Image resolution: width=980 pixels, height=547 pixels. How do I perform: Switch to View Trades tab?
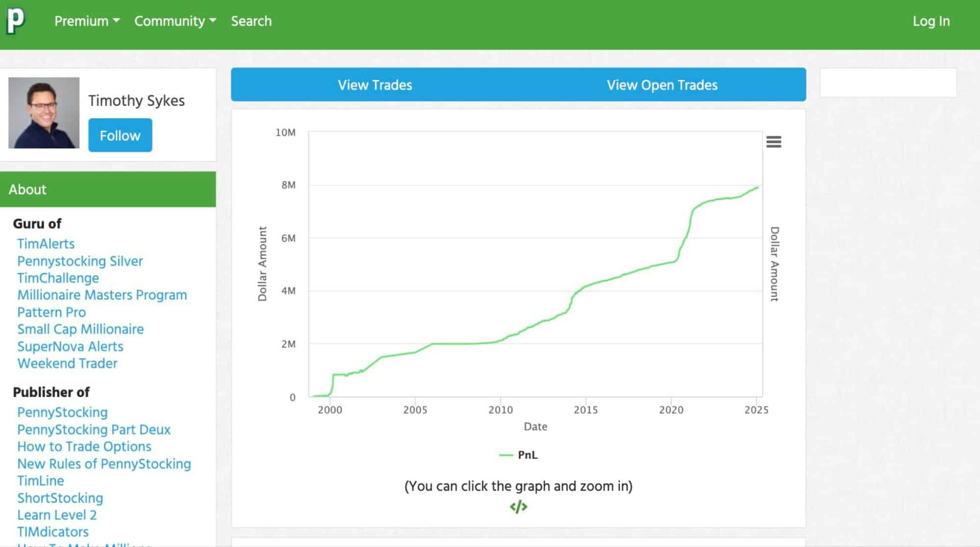(375, 85)
